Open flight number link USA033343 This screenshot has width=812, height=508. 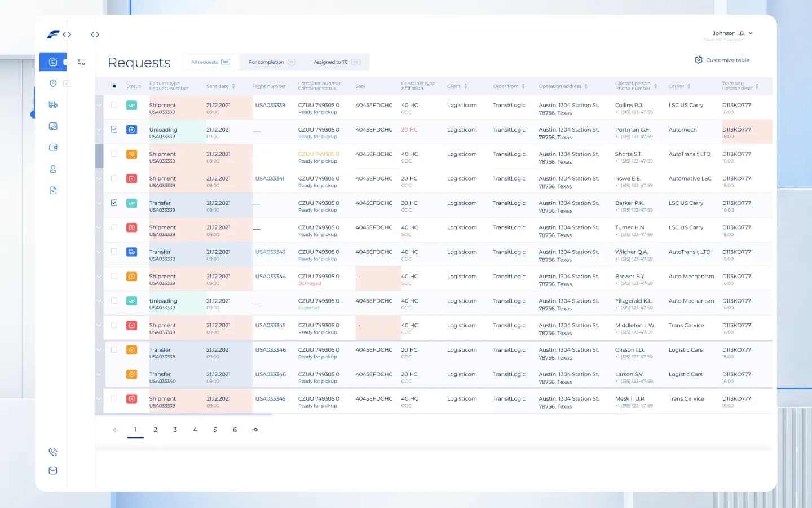pos(270,252)
